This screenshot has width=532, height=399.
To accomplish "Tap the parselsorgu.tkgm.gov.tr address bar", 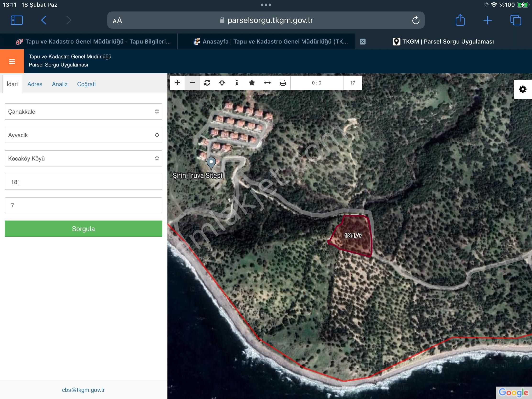I will tap(266, 20).
